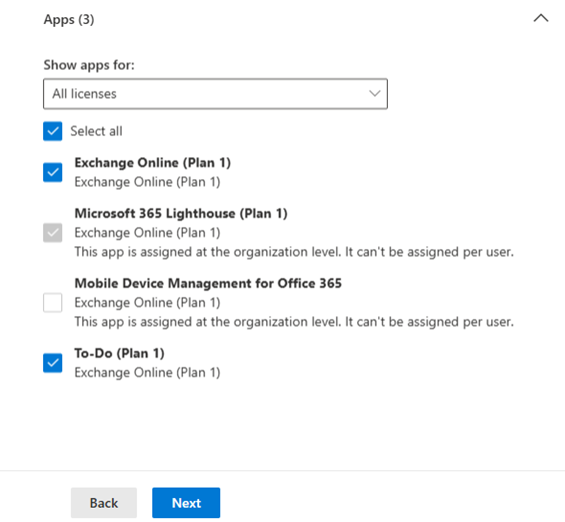The width and height of the screenshot is (565, 522).
Task: Uncheck the To-Do (Plan 1) checkbox
Action: (53, 363)
